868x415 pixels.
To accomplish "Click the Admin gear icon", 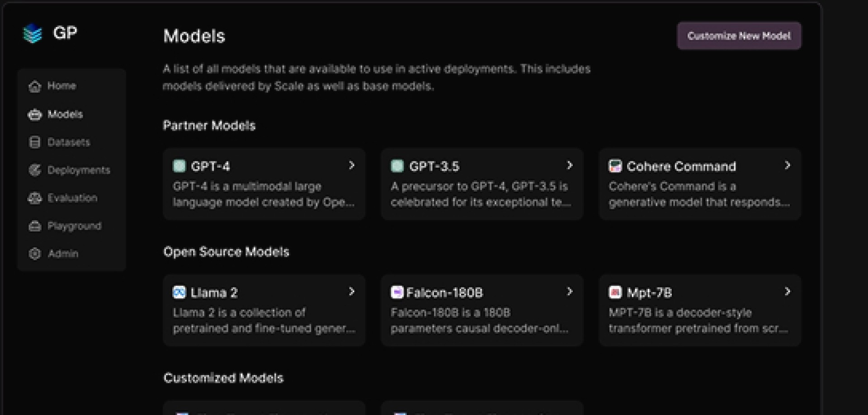I will [x=35, y=254].
